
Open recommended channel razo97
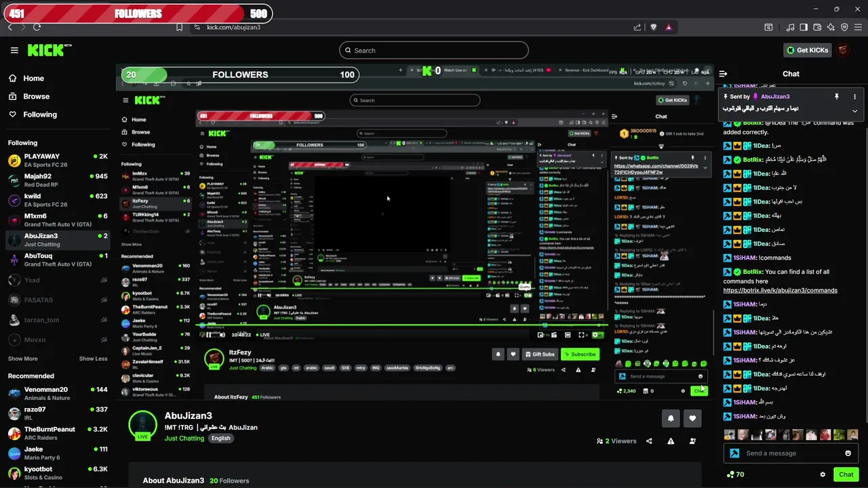click(57, 413)
